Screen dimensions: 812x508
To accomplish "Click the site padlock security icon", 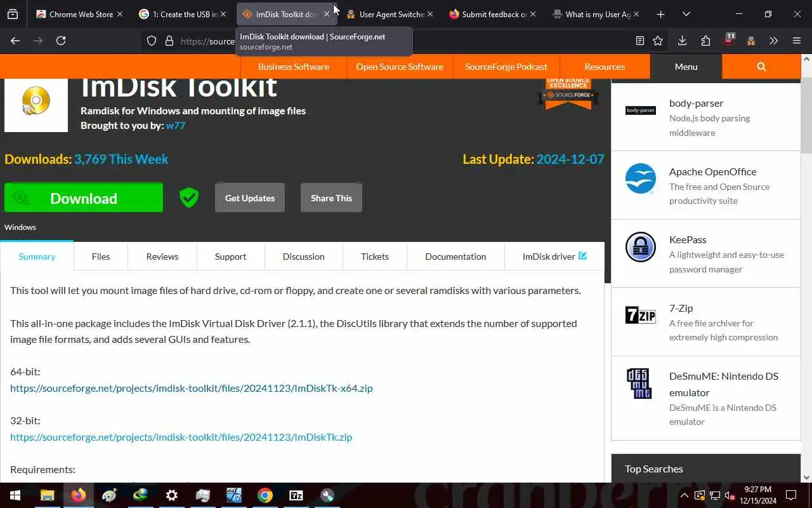I will coord(169,41).
